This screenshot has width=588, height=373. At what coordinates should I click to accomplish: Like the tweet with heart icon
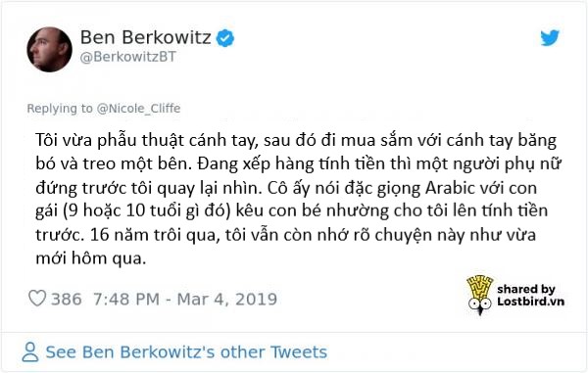point(37,299)
